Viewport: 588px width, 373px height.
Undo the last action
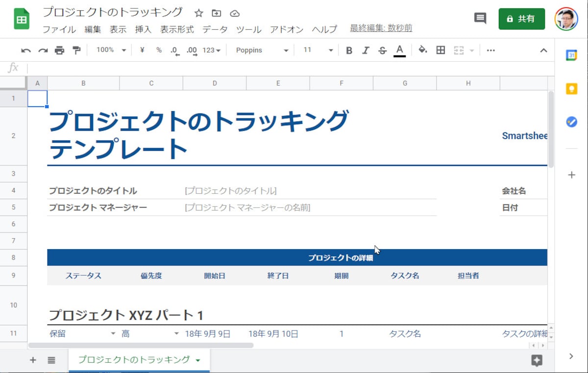point(26,50)
